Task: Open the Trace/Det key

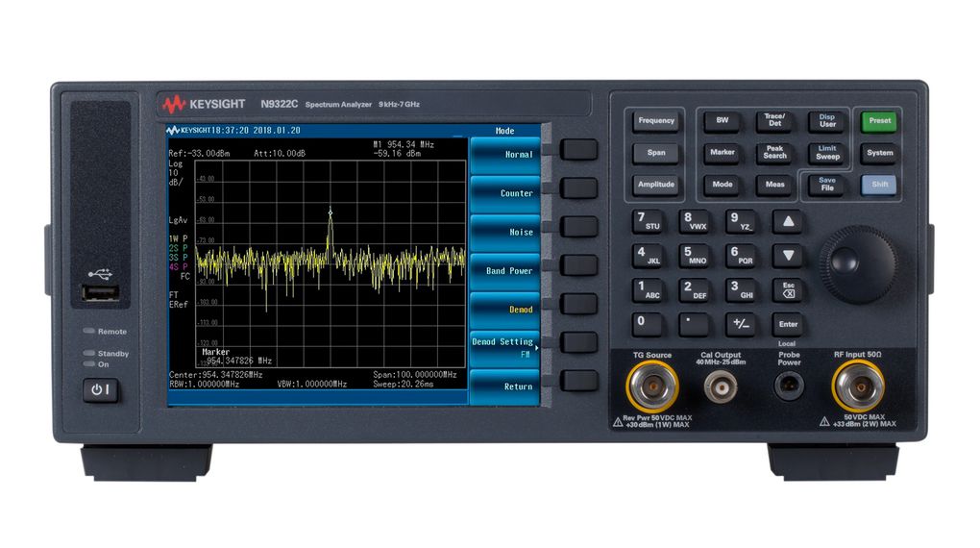Action: click(x=774, y=121)
